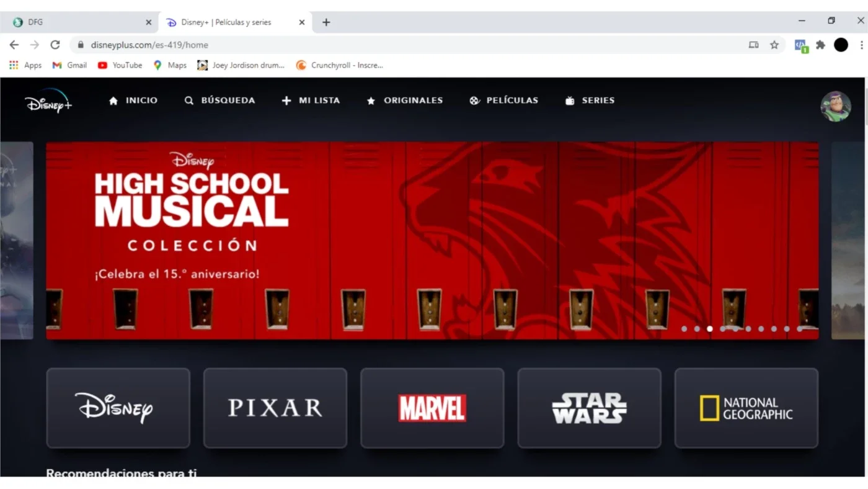Jump to last carousel dot
Image resolution: width=868 pixels, height=489 pixels.
pyautogui.click(x=800, y=329)
